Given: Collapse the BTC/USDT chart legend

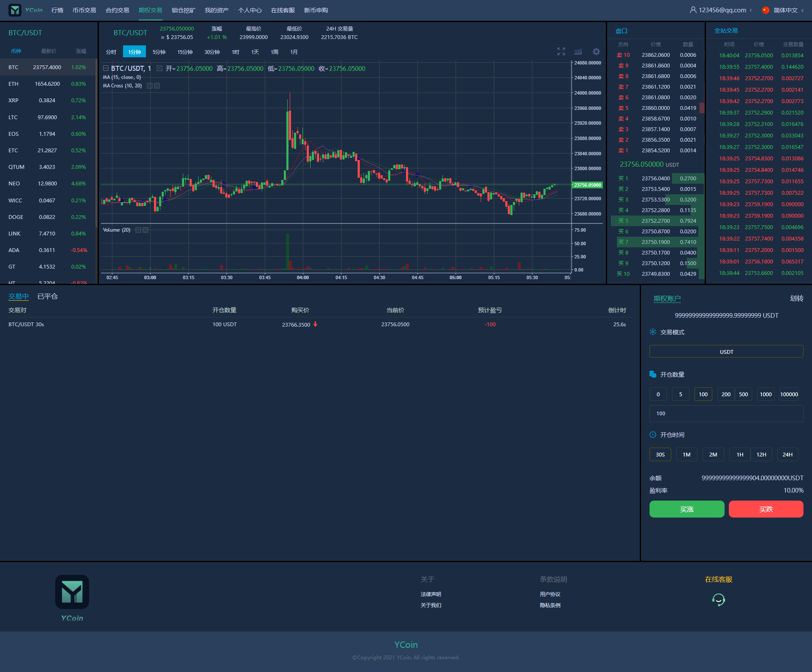Looking at the screenshot, I should click(106, 68).
